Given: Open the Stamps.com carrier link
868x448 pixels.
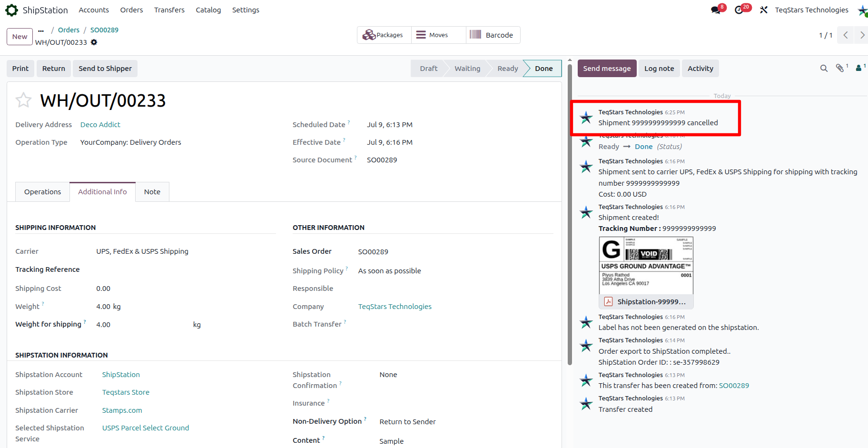Looking at the screenshot, I should pos(122,410).
